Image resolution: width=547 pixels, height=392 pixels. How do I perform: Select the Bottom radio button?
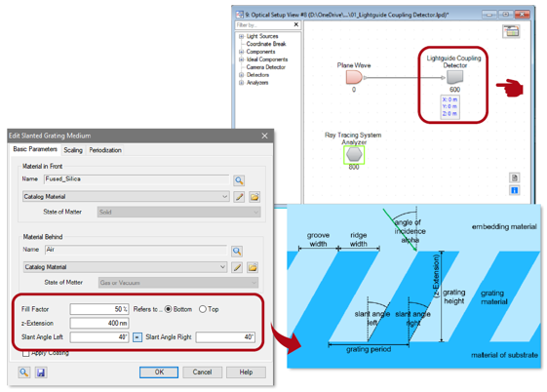click(x=168, y=309)
